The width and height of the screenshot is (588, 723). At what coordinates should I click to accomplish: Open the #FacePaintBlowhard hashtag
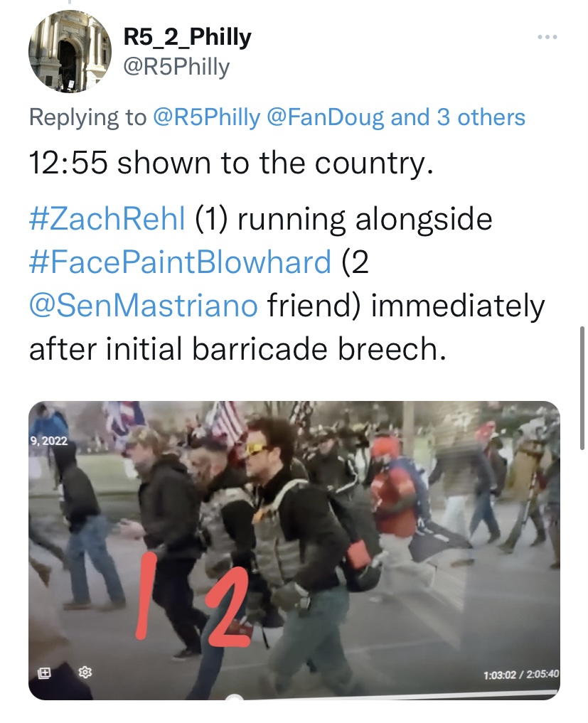click(x=180, y=262)
